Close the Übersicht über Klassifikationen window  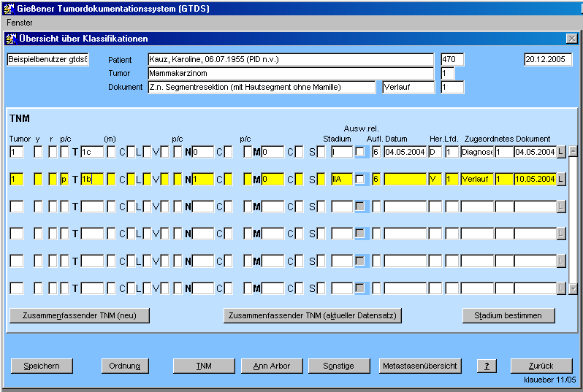[571, 39]
